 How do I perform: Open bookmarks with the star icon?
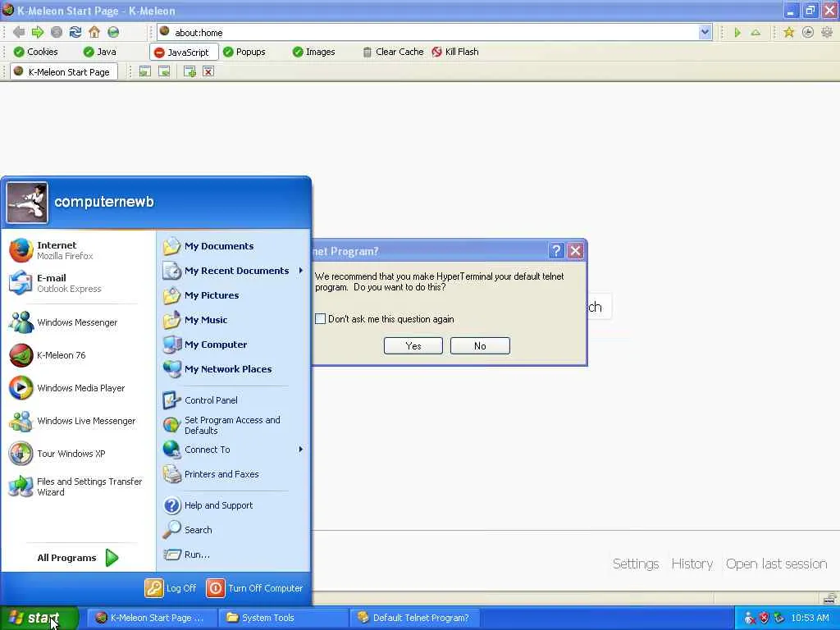tap(788, 33)
